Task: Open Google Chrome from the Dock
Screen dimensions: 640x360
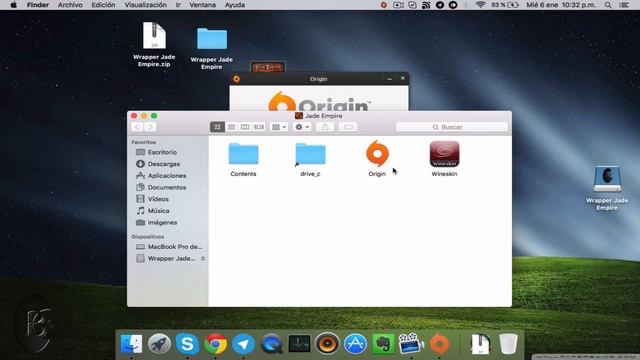Action: (x=216, y=344)
